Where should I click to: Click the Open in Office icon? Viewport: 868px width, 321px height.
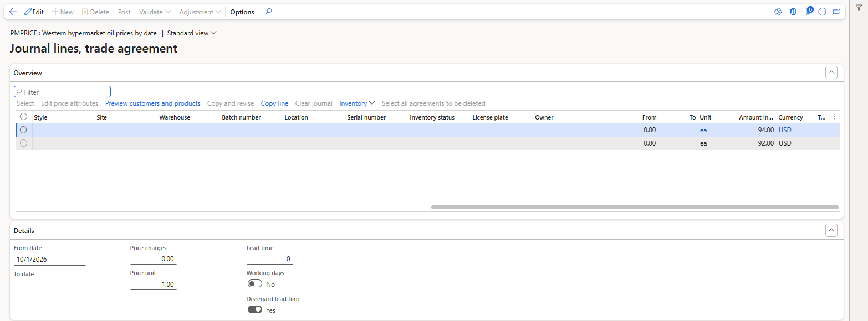tap(793, 12)
